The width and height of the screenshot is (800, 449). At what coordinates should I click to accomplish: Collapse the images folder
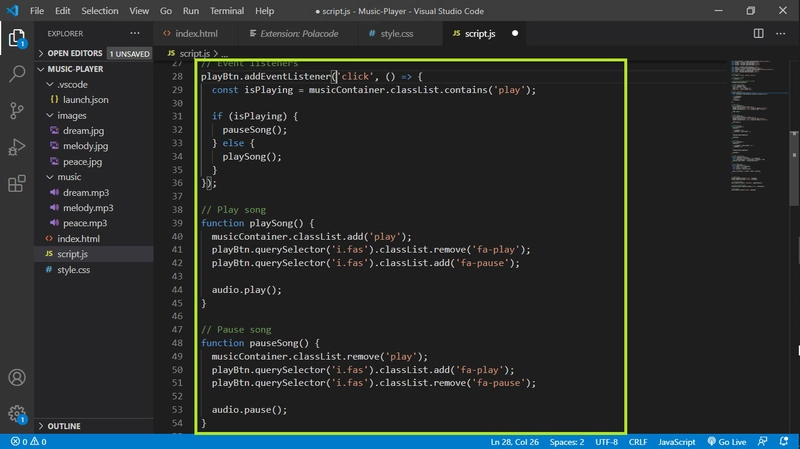[71, 115]
